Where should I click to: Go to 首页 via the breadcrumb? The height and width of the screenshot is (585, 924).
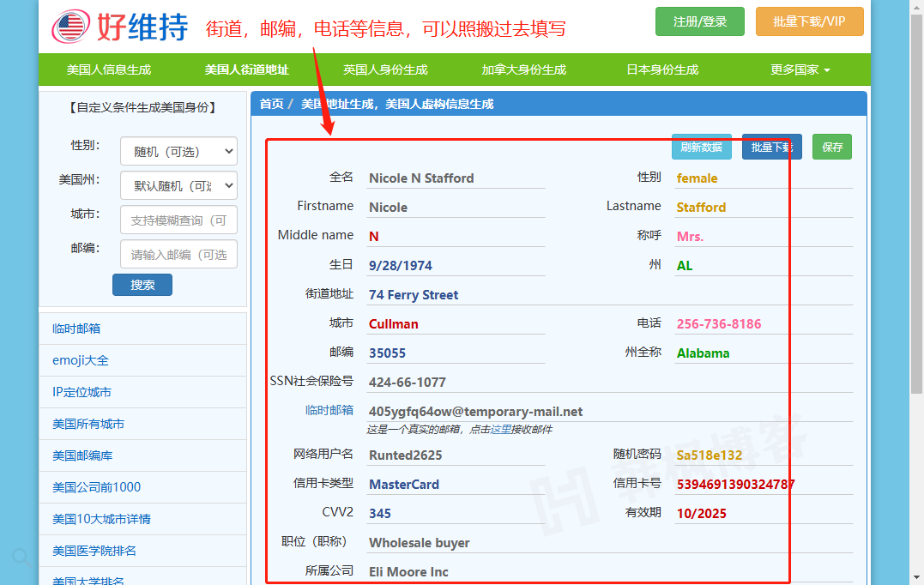coord(270,103)
